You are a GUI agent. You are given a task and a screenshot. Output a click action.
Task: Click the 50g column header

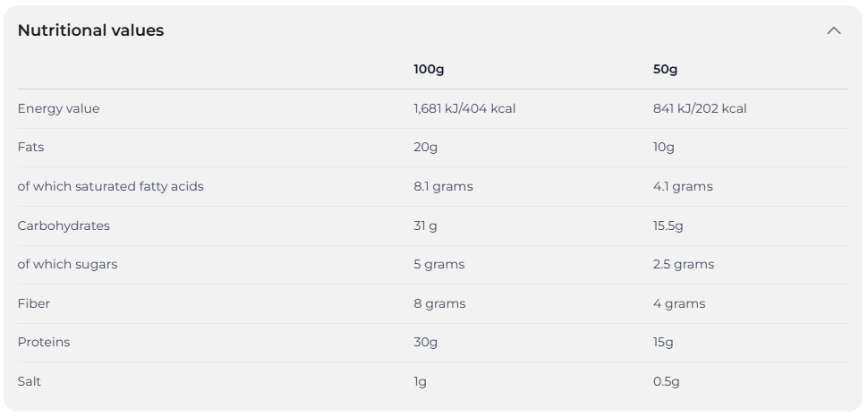pos(665,70)
